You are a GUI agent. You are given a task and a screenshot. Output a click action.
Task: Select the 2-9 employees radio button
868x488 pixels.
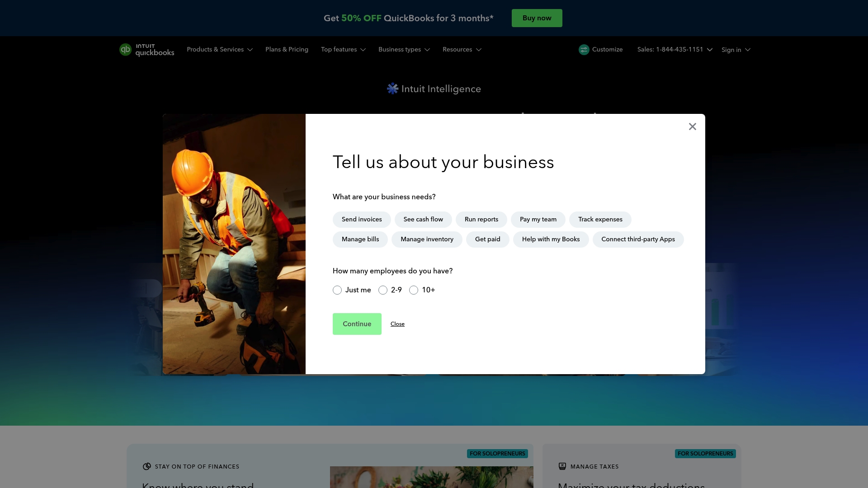click(x=383, y=290)
